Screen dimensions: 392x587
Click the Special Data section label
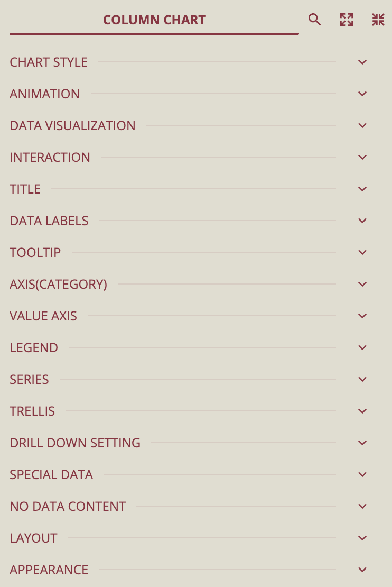[x=51, y=474]
